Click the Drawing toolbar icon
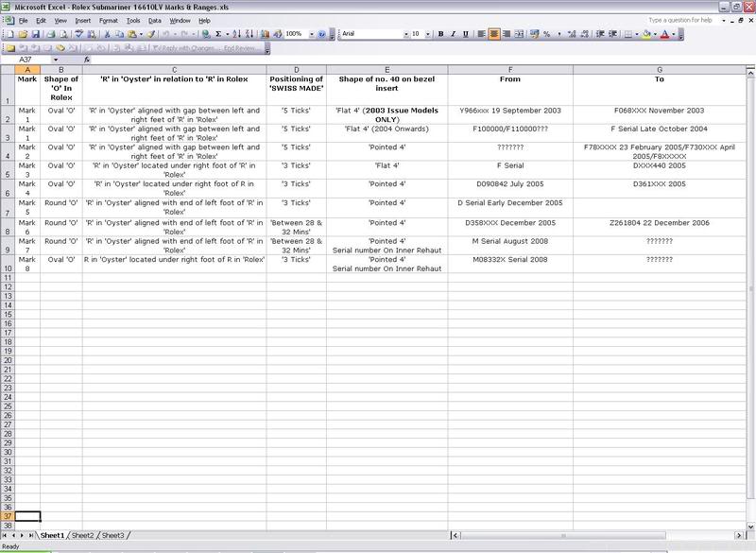The width and height of the screenshot is (756, 553). 278,34
